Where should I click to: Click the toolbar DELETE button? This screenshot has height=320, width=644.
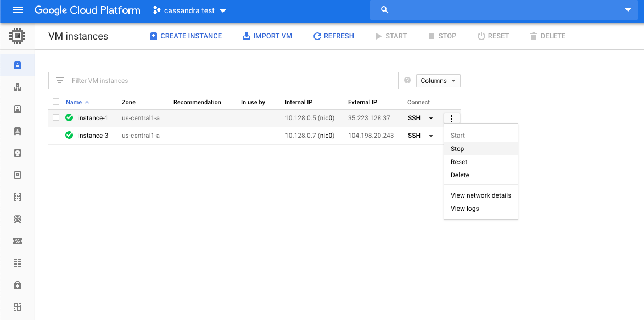(x=547, y=36)
